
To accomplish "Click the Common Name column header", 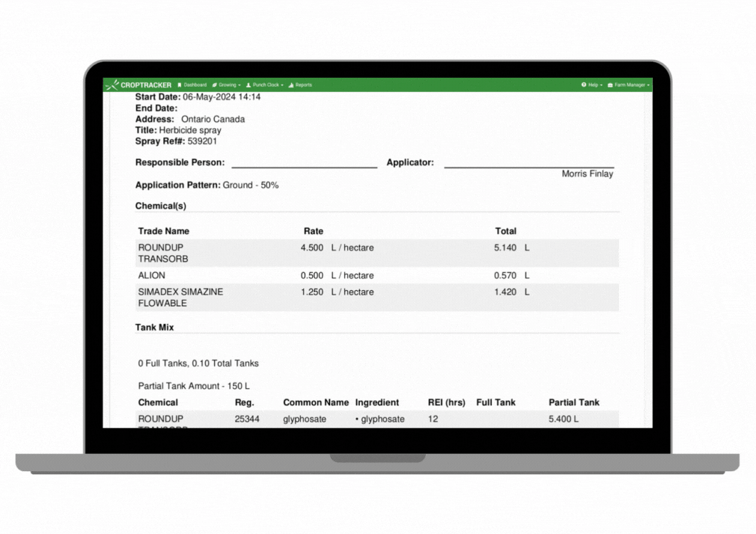I will (316, 402).
